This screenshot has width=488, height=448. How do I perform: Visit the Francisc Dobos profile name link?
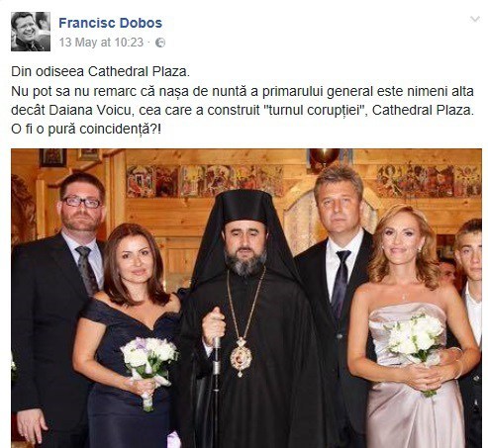pyautogui.click(x=110, y=23)
